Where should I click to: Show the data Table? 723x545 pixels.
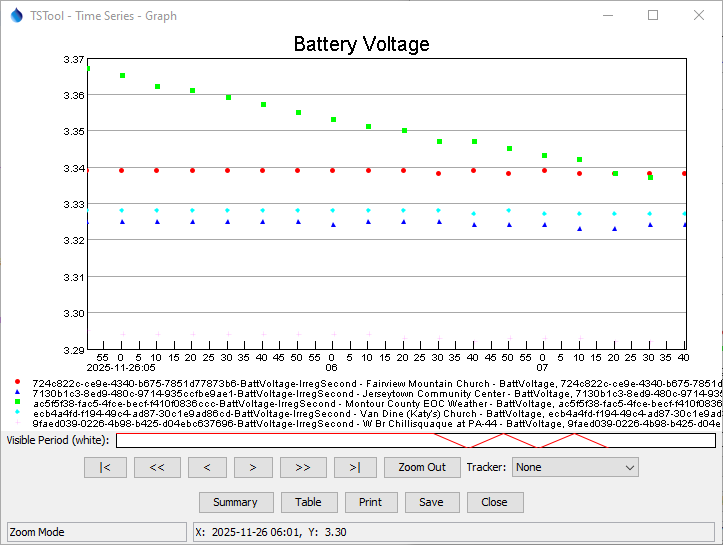308,502
